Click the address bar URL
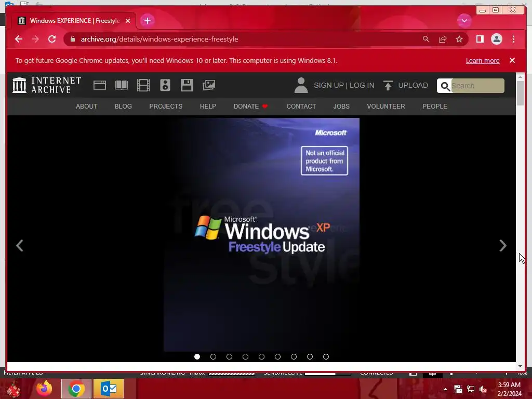Image resolution: width=532 pixels, height=399 pixels. (159, 39)
